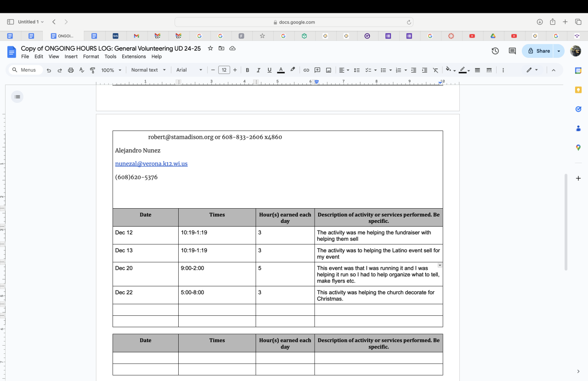Clear text formatting
This screenshot has width=588, height=381.
(435, 70)
